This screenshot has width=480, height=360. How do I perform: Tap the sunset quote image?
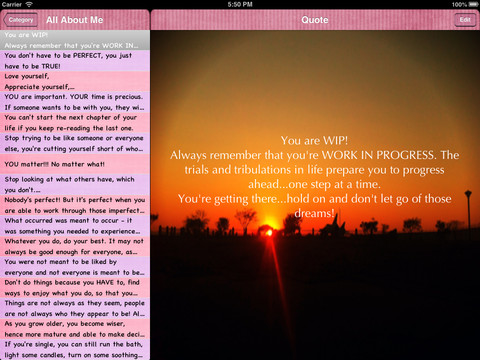click(315, 195)
